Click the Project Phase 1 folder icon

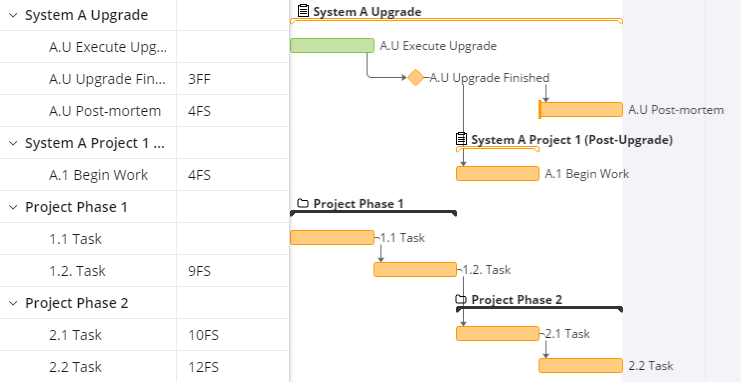click(x=302, y=203)
